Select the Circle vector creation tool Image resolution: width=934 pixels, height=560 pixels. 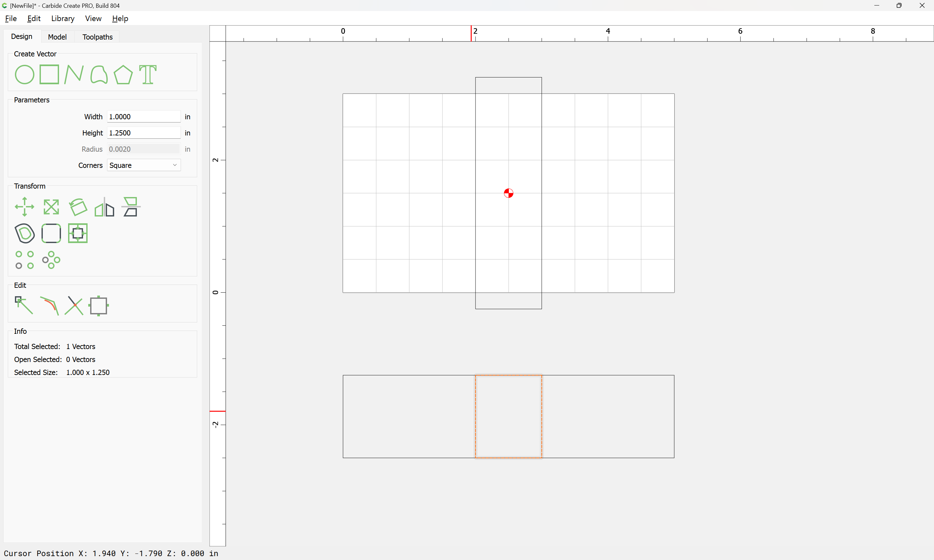tap(25, 74)
